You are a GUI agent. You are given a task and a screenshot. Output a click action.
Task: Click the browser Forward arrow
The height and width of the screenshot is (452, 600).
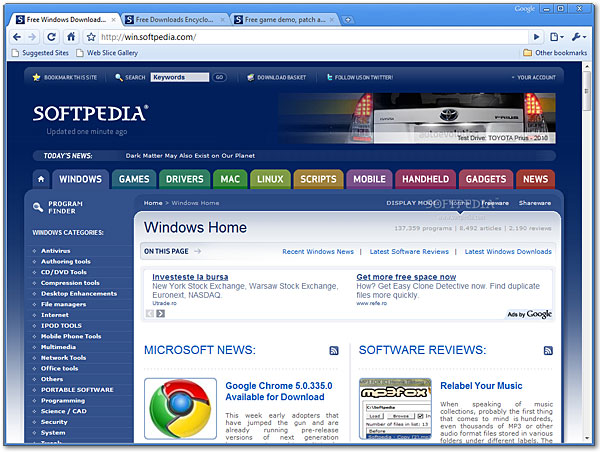33,37
